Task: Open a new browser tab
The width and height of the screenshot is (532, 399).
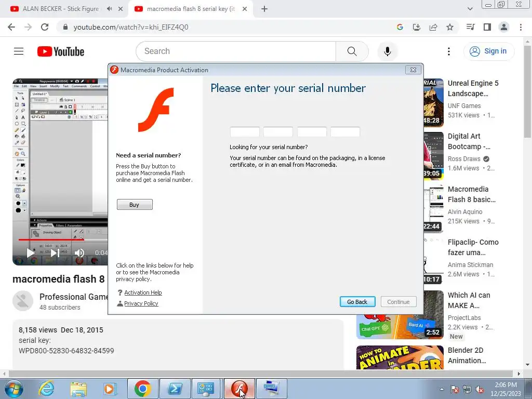Action: (264, 9)
